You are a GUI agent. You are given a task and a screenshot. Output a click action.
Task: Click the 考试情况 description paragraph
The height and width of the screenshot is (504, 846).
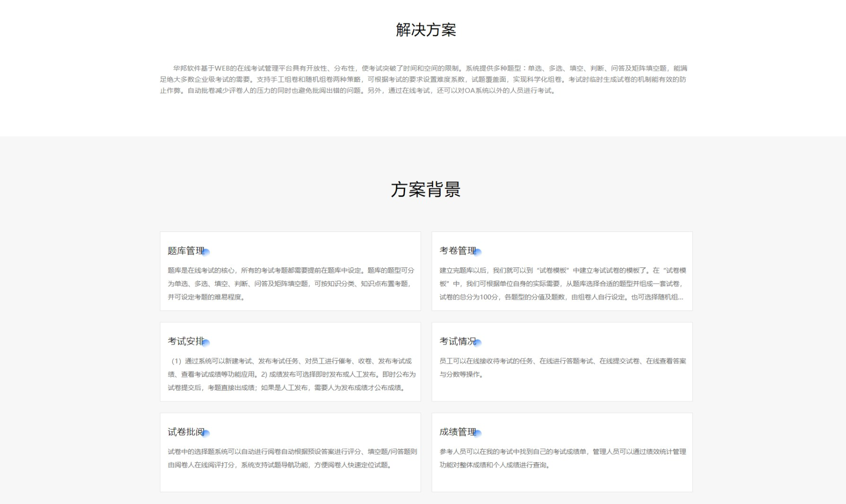(562, 368)
